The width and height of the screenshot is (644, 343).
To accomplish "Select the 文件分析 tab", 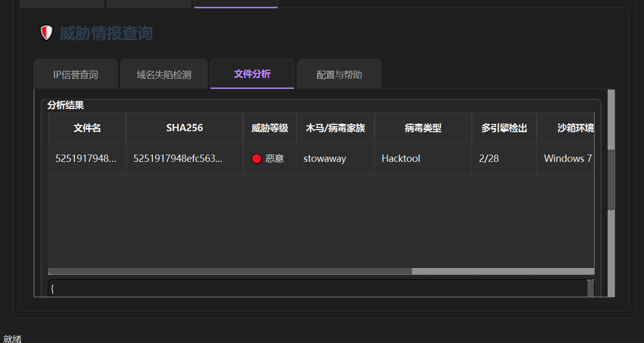I will tap(252, 74).
